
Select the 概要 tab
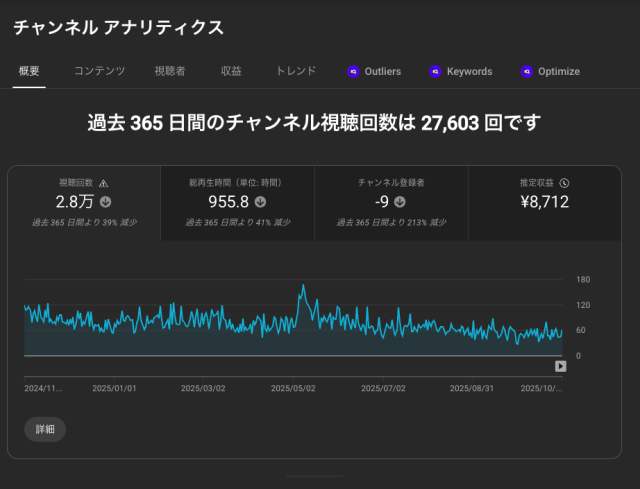pos(29,71)
